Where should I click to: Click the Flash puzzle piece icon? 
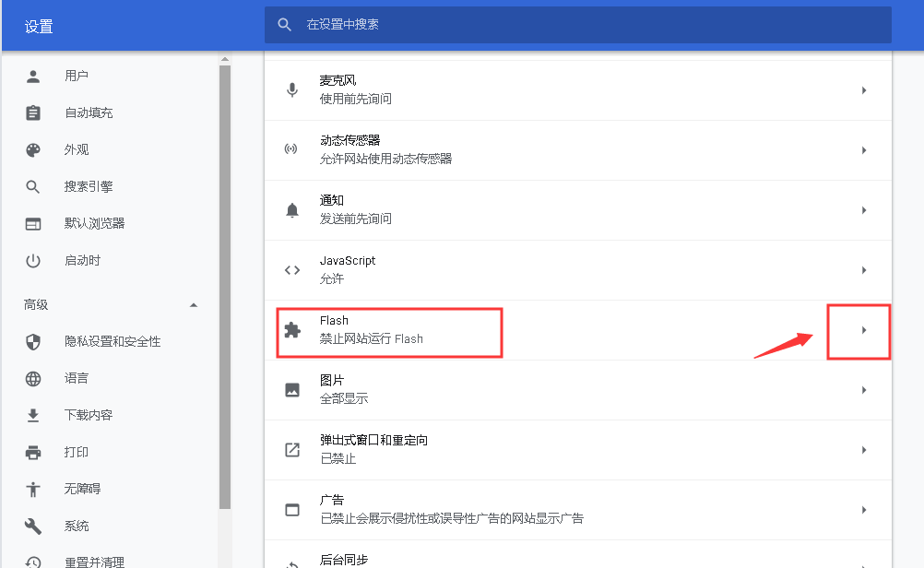[x=292, y=330]
